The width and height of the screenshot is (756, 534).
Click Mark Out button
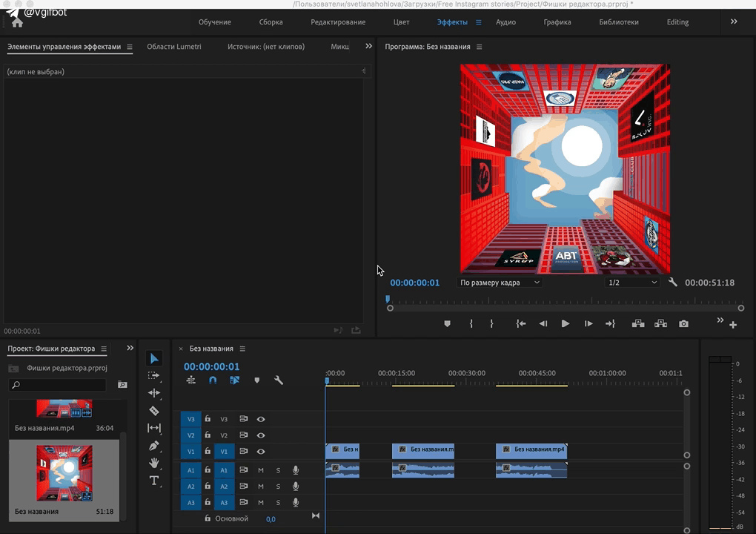pos(491,323)
